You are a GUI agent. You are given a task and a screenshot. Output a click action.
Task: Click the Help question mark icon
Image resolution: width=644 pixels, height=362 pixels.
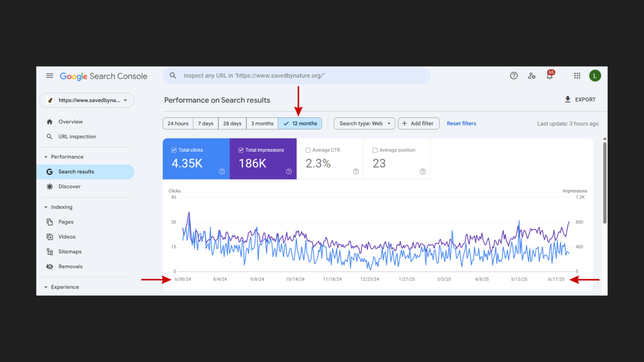(514, 76)
